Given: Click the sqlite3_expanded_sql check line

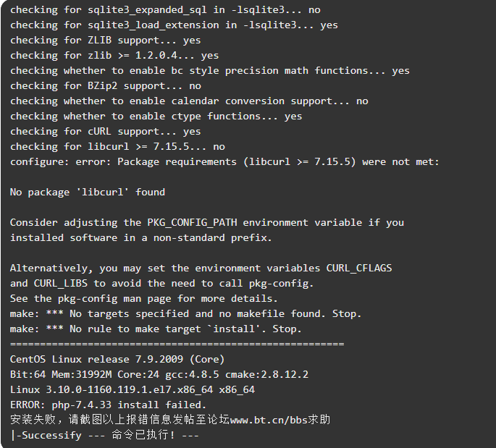Looking at the screenshot, I should (x=165, y=9).
